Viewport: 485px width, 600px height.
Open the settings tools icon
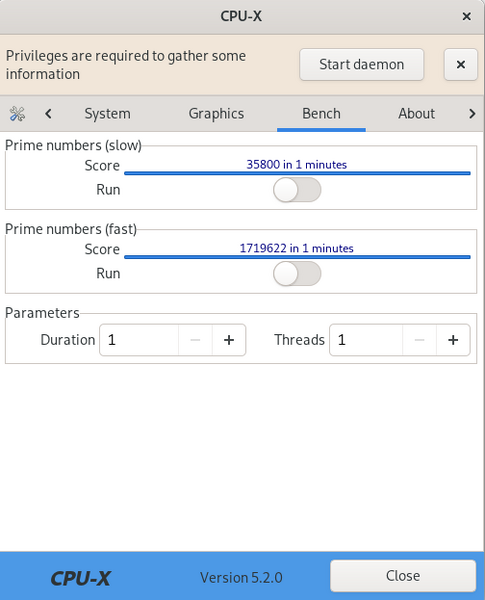[x=17, y=114]
